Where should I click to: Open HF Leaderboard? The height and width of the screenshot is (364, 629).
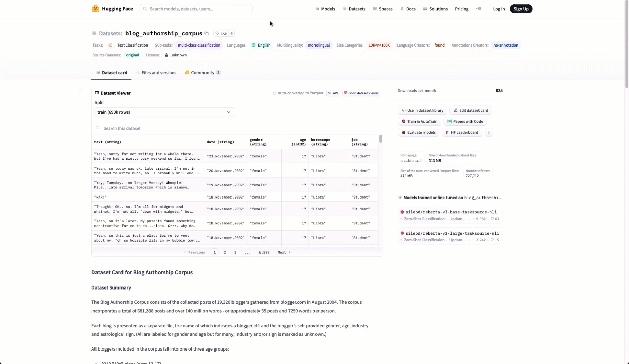coord(462,132)
